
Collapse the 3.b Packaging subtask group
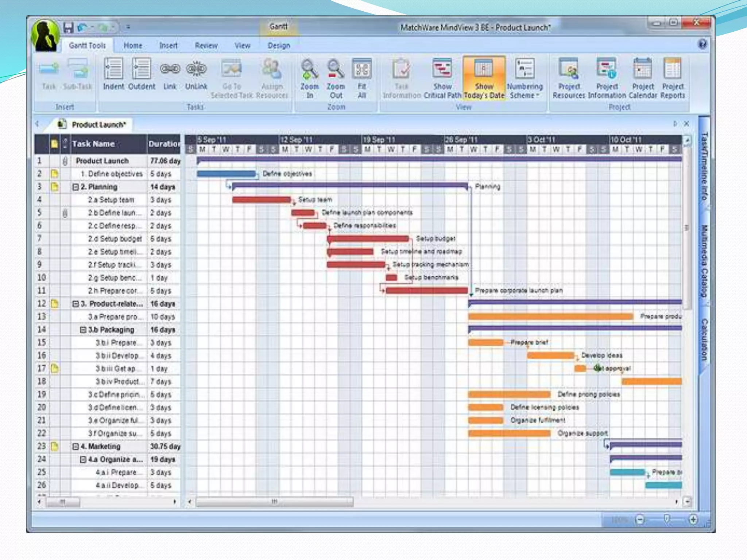point(83,330)
